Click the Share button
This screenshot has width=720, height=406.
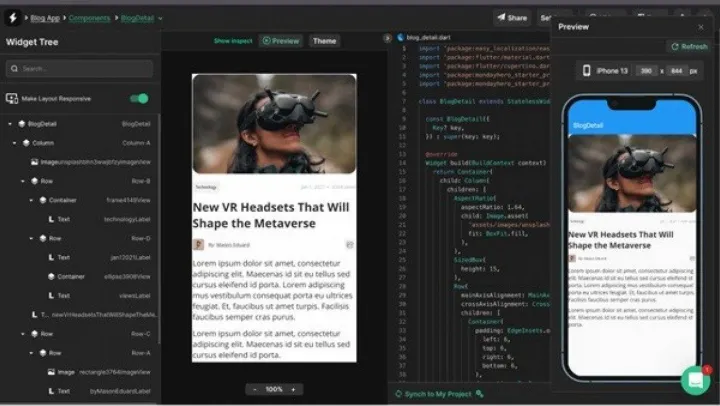[511, 17]
